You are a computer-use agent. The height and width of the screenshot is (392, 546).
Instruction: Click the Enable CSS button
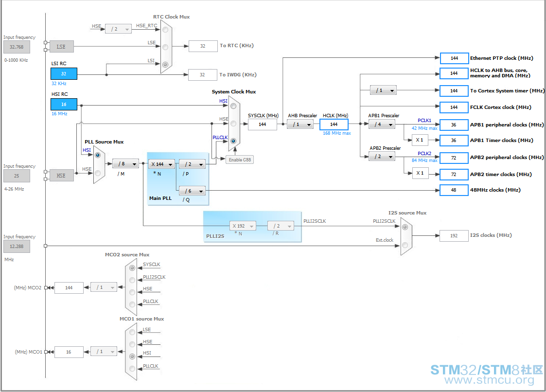coord(240,160)
